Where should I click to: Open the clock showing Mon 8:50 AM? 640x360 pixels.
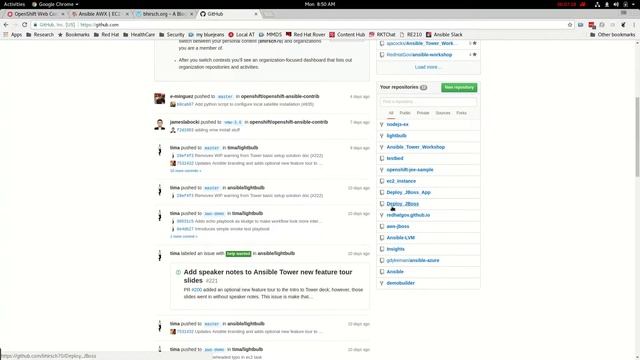coord(320,4)
